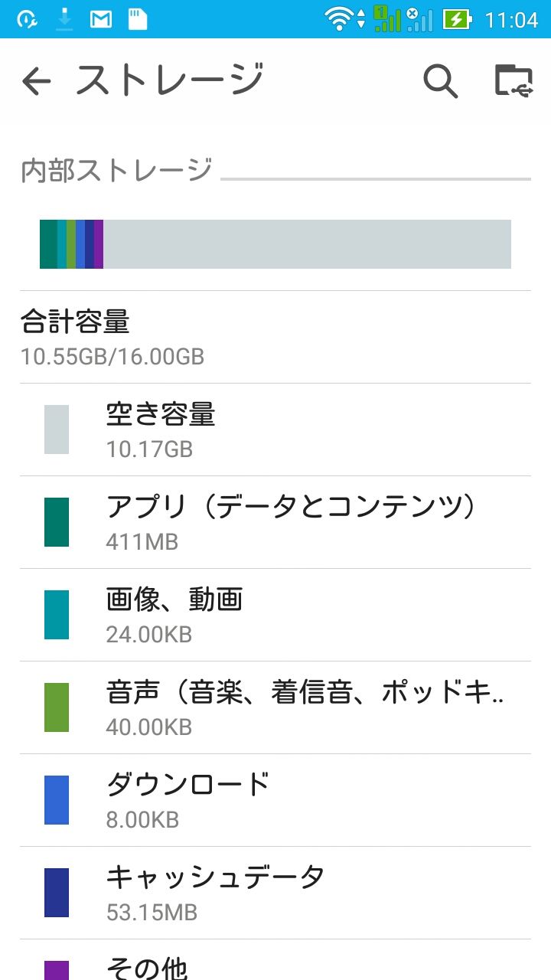Tap the Wi-Fi status icon
551x980 pixels.
[339, 19]
